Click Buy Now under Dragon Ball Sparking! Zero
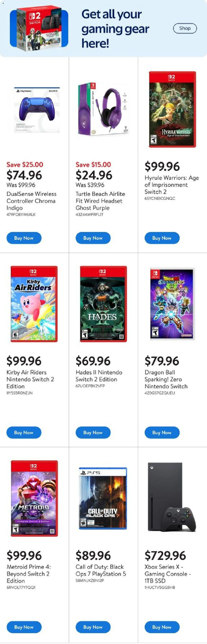This screenshot has width=207, height=644. pos(162,432)
